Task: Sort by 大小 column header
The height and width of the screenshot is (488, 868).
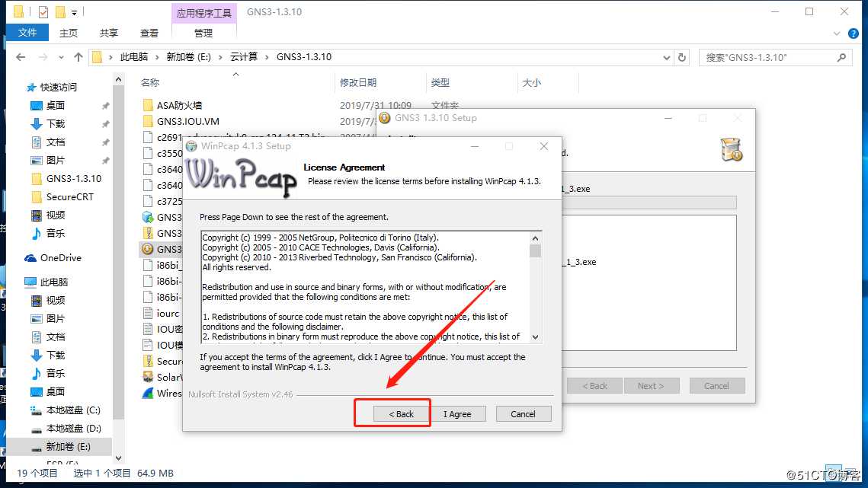Action: point(531,82)
